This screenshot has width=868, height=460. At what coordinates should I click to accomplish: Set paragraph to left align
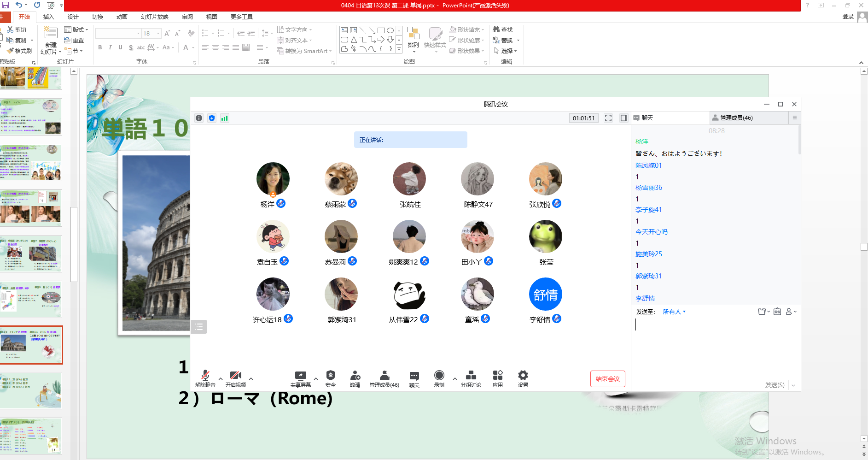(205, 47)
